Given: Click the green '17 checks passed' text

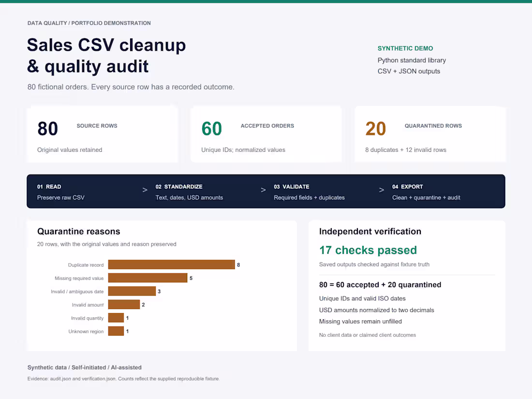Looking at the screenshot, I should 368,250.
